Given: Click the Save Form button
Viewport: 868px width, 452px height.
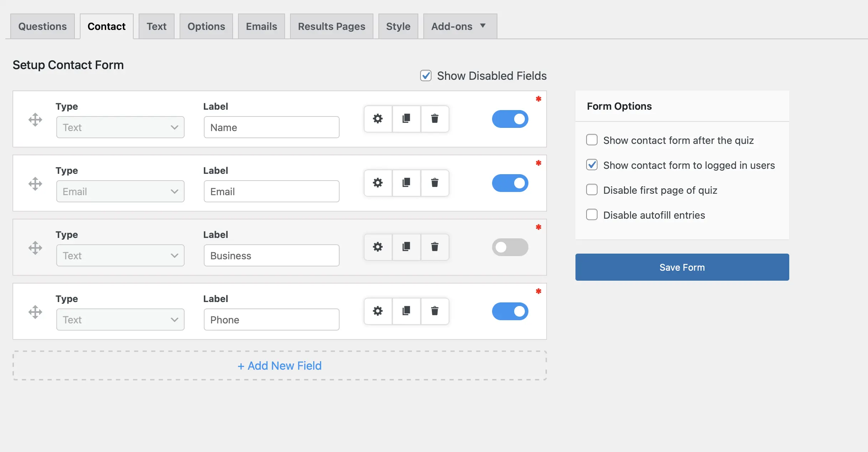Looking at the screenshot, I should (682, 267).
